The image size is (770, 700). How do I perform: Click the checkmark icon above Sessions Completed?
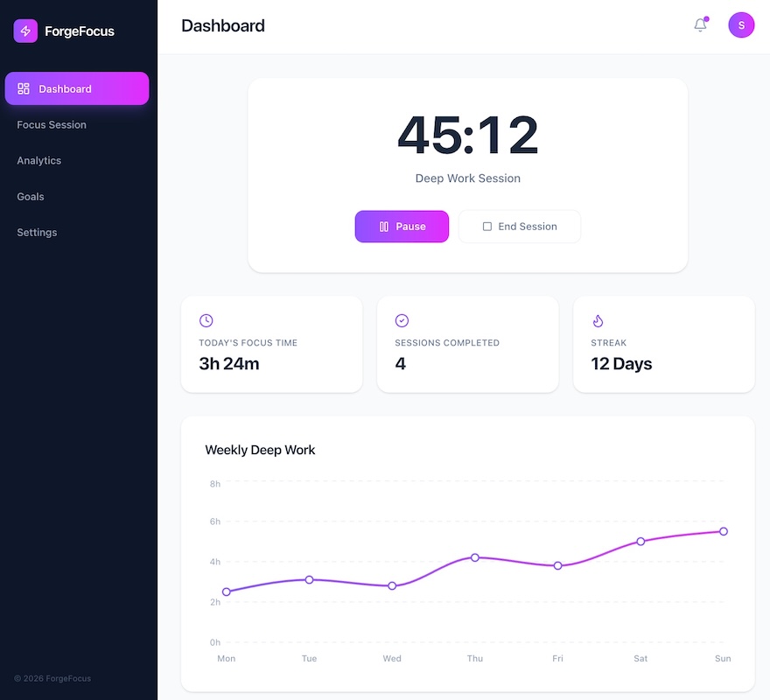(402, 321)
